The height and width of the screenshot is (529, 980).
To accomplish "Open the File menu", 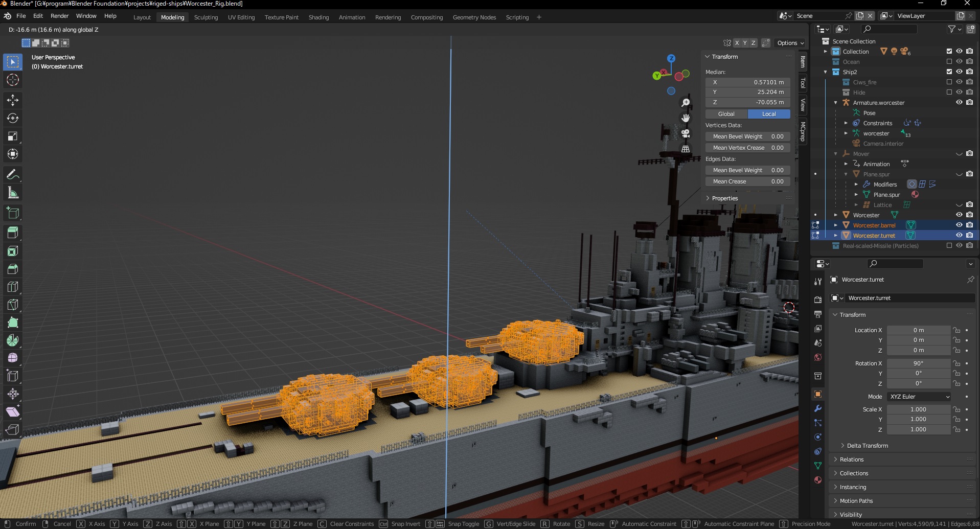I will (x=21, y=16).
